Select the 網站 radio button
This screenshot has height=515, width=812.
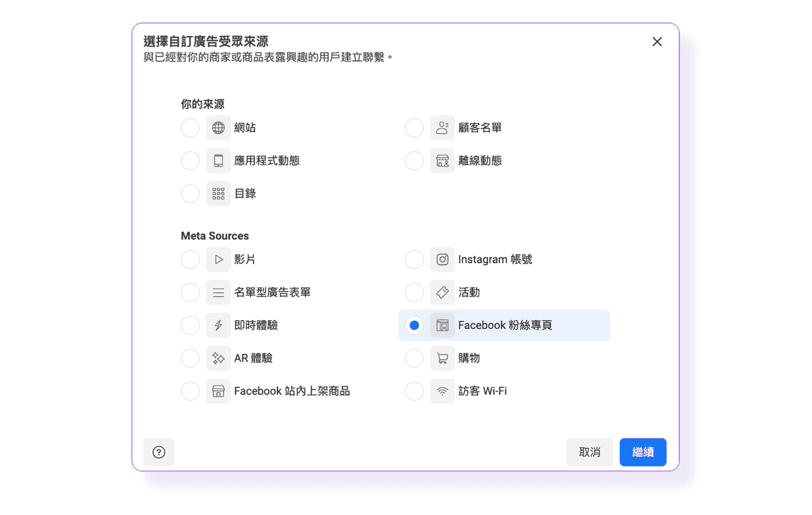190,128
